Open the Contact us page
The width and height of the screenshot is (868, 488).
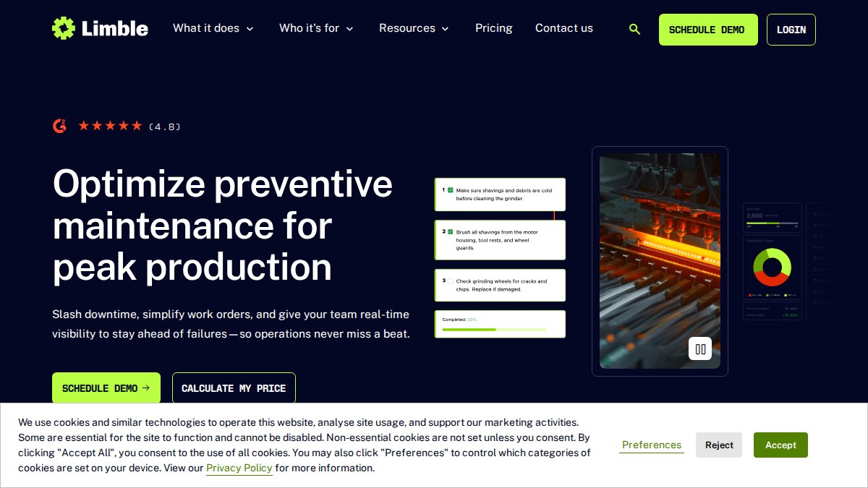pyautogui.click(x=564, y=28)
